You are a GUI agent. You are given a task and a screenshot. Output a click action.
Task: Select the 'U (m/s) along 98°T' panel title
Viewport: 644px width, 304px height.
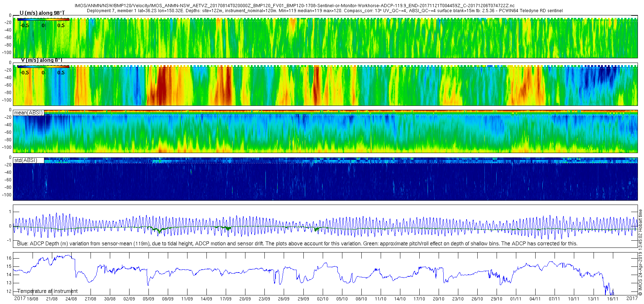(42, 13)
